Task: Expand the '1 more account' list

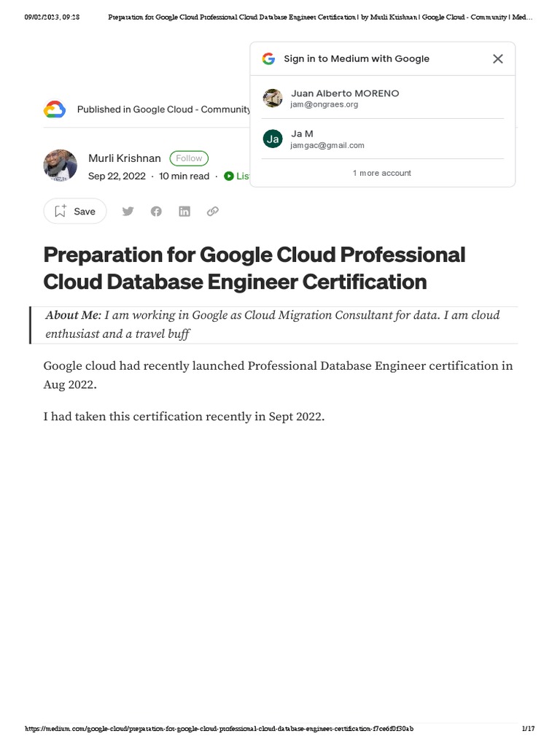Action: pyautogui.click(x=382, y=173)
